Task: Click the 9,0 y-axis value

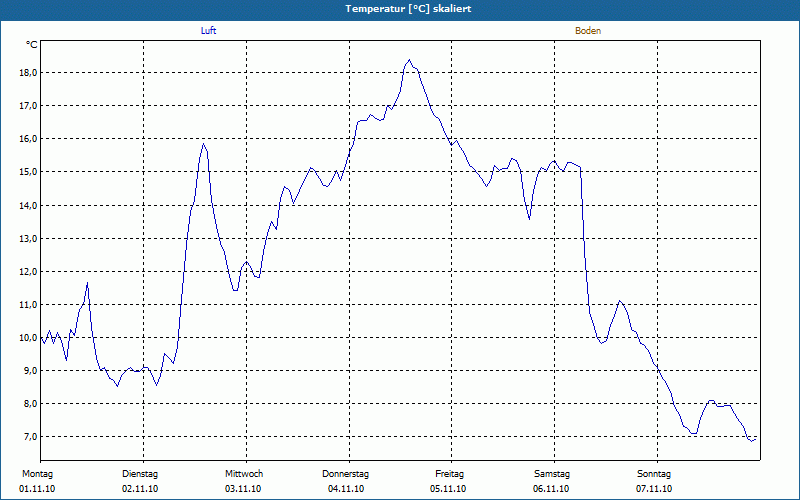Action: (31, 370)
